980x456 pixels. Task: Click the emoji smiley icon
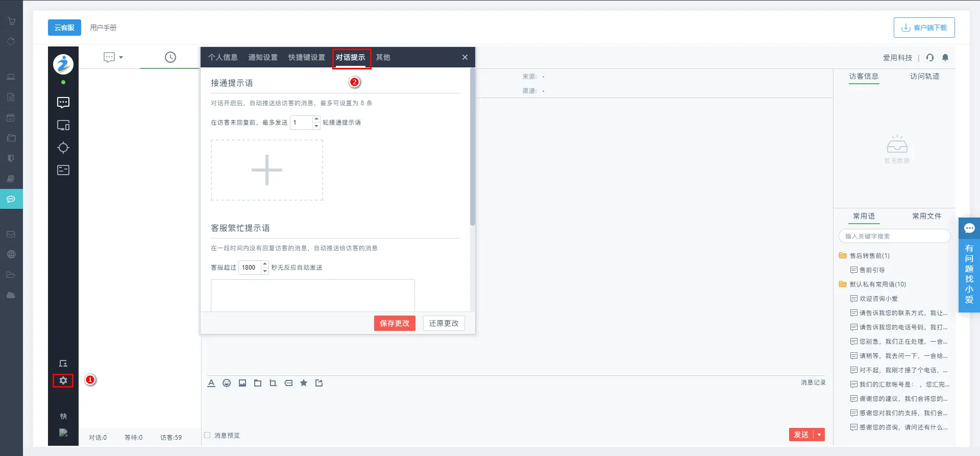coord(227,383)
